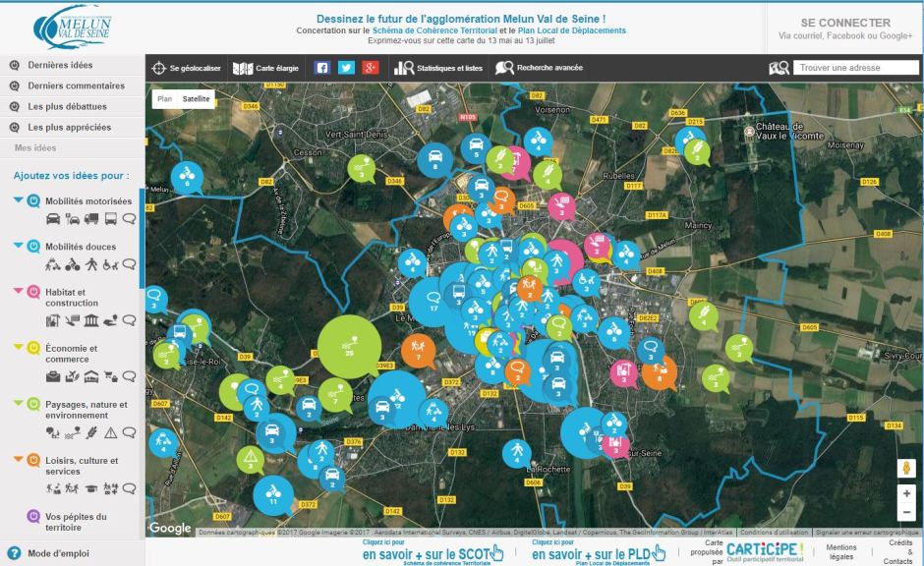This screenshot has width=924, height=566.
Task: Click SE CONNECTER to log in
Action: pos(845,23)
